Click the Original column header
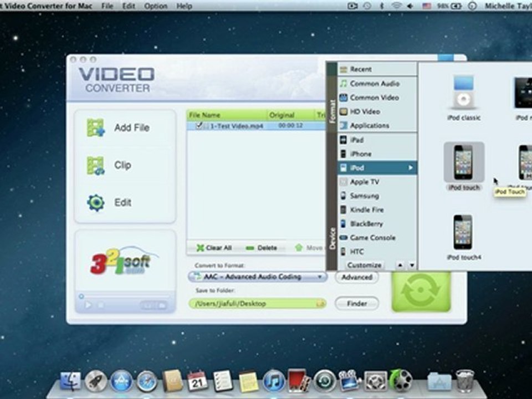The width and height of the screenshot is (532, 399). point(291,115)
